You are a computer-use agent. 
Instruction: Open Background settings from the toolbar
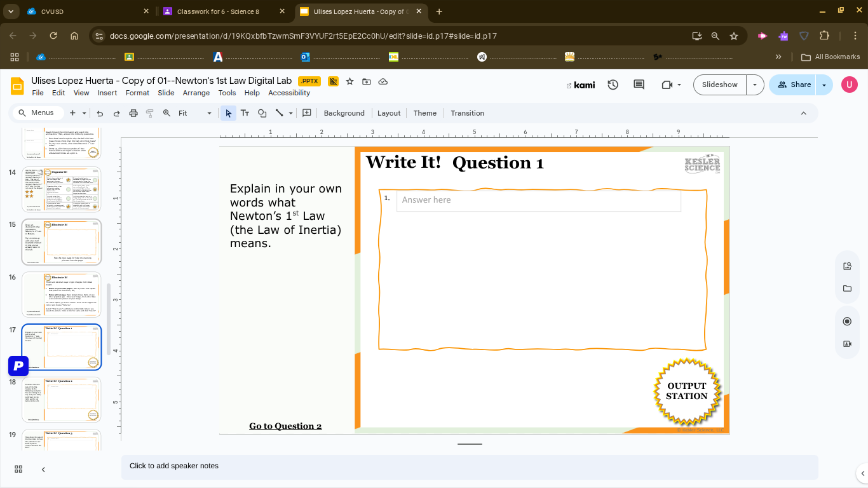(344, 112)
